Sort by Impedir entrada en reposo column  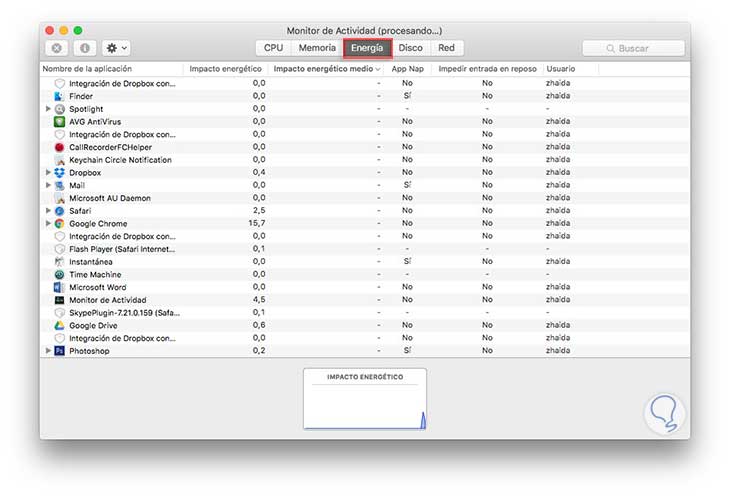tap(487, 69)
